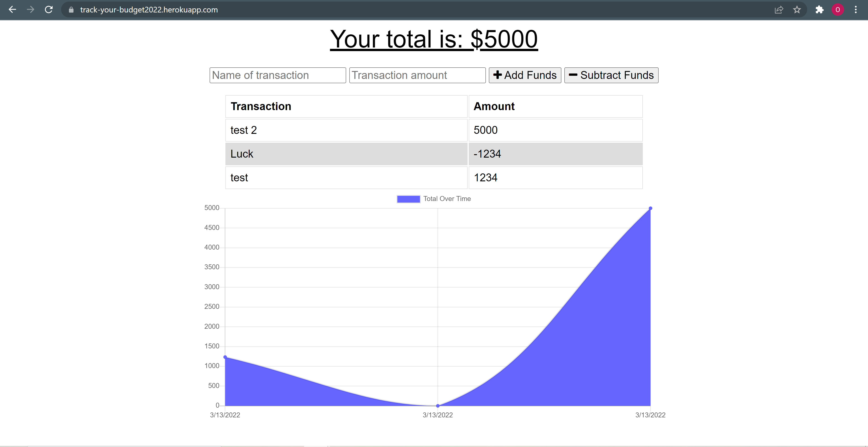Go back to the previous page
The image size is (868, 447).
(12, 10)
